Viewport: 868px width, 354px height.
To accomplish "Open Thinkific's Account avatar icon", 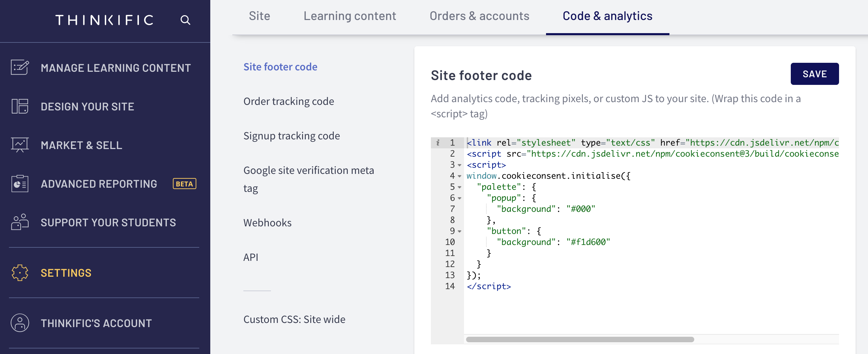I will [x=20, y=323].
